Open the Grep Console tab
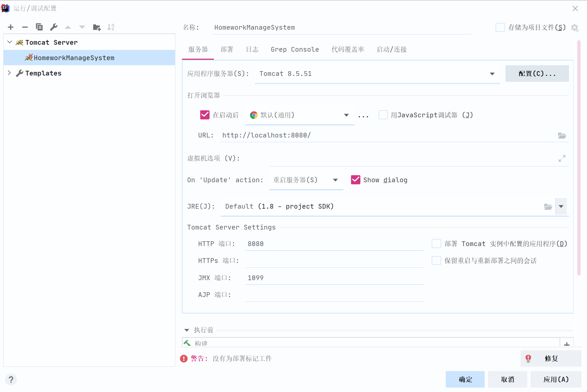The height and width of the screenshot is (392, 587). click(295, 50)
